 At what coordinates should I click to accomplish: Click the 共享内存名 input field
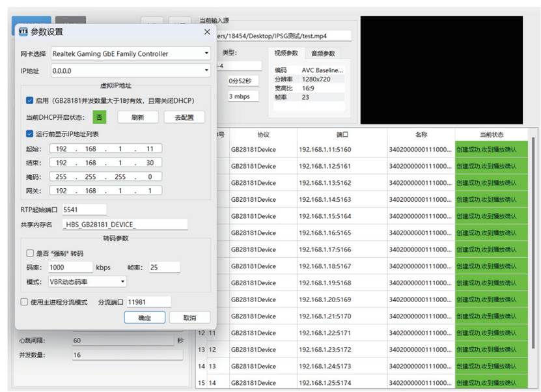coord(125,224)
